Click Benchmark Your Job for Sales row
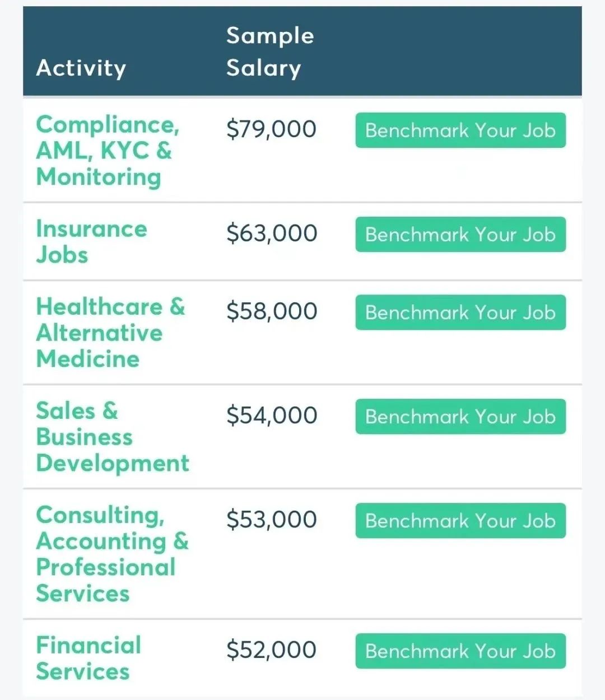 coord(460,417)
